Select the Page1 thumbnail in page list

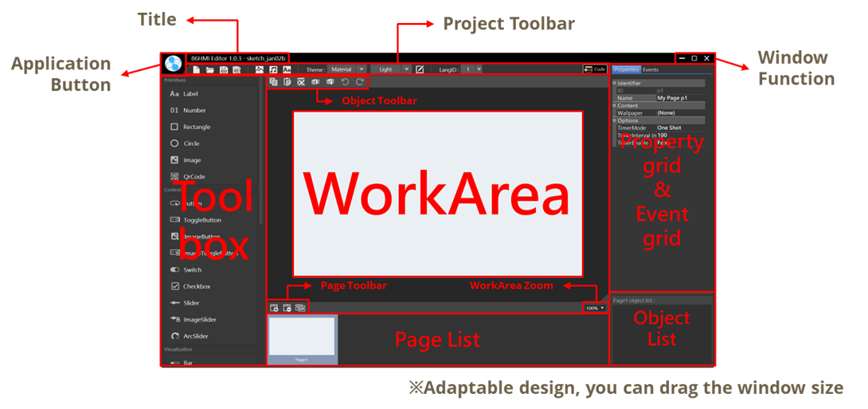point(302,338)
